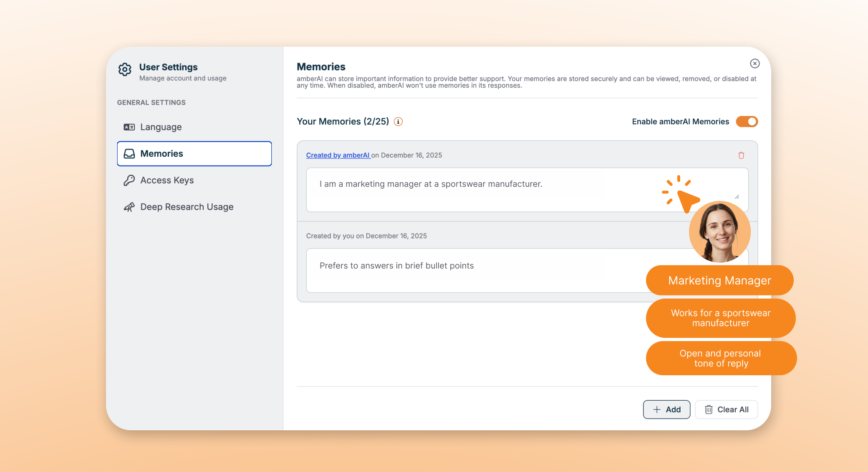The height and width of the screenshot is (472, 868).
Task: Click the woman's avatar photo
Action: tap(719, 232)
